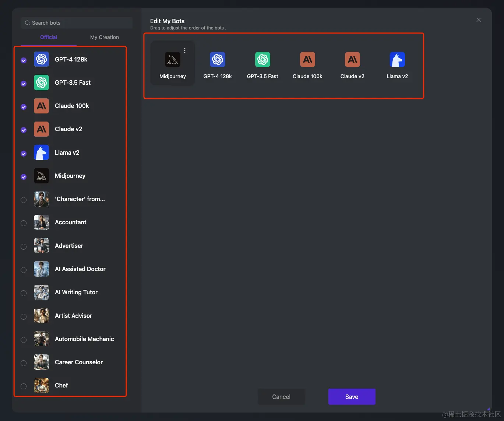Save the bot arrangement
Screen dimensions: 504x421
click(x=352, y=397)
